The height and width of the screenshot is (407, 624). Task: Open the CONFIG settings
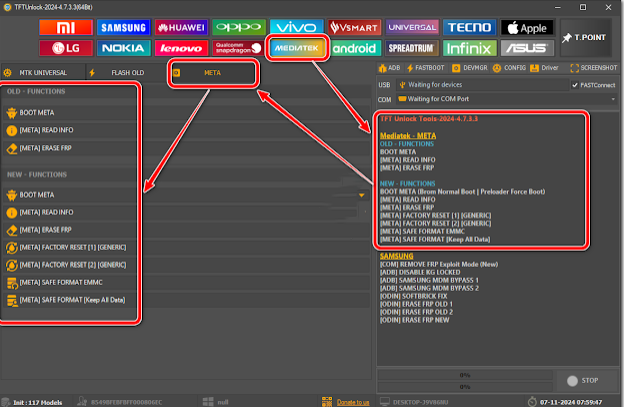click(x=509, y=68)
